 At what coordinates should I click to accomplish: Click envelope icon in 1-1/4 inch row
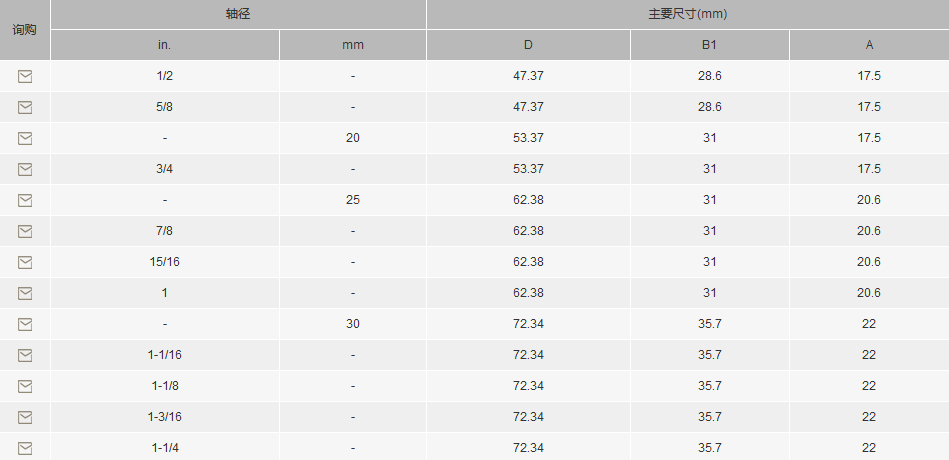click(x=25, y=448)
